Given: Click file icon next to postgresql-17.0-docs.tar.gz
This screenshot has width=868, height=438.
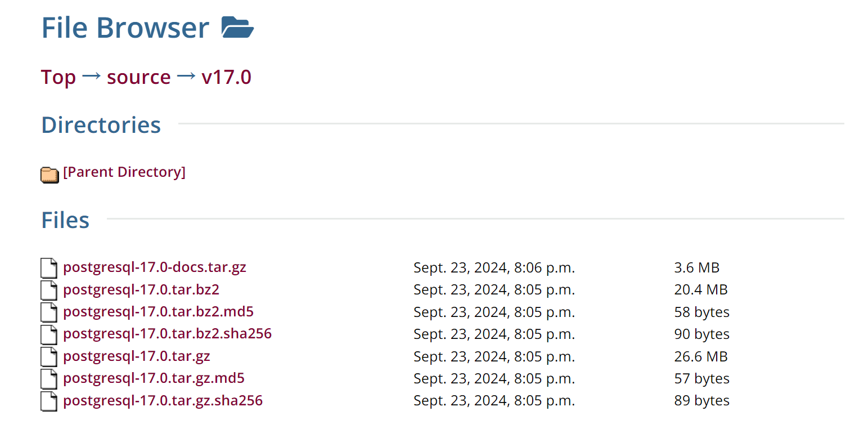Looking at the screenshot, I should [49, 268].
